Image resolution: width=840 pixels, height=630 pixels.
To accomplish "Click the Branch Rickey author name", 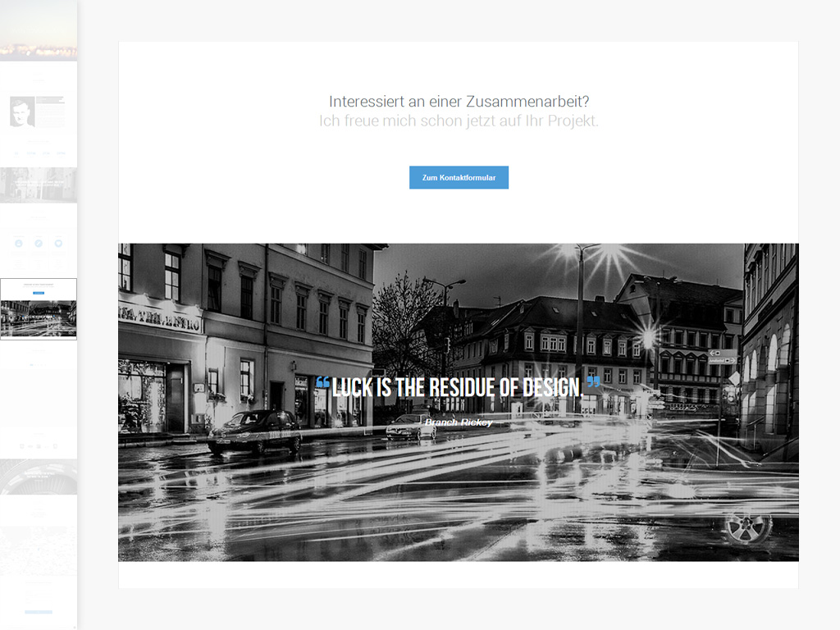I will coord(458,422).
